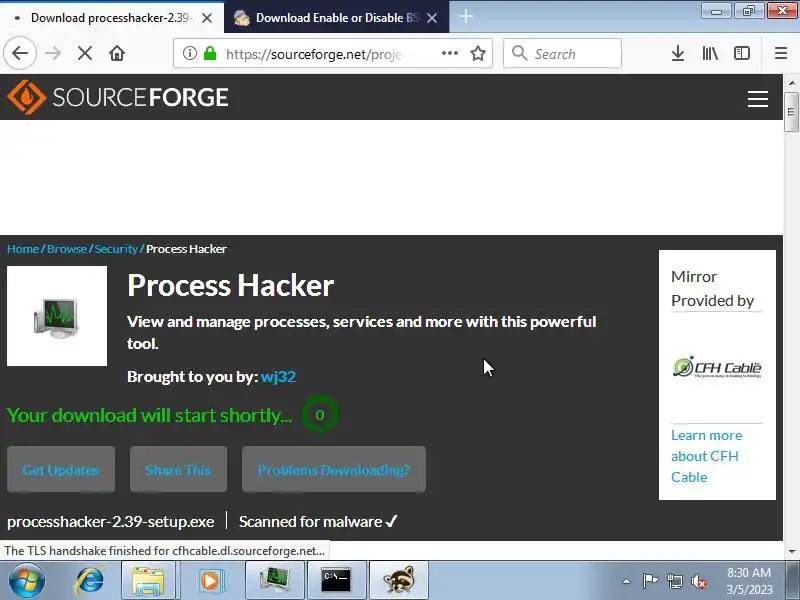Click the SourceForge logo
800x600 pixels.
tap(118, 97)
